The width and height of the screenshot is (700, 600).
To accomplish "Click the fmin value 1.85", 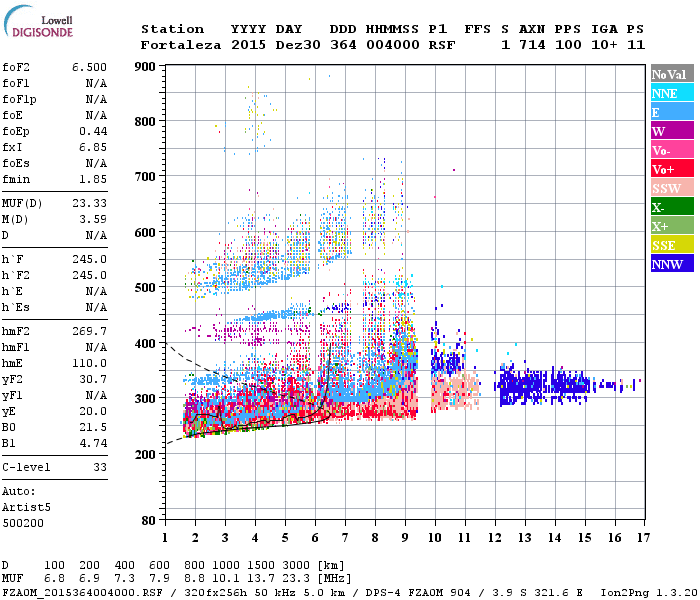I will point(93,179).
